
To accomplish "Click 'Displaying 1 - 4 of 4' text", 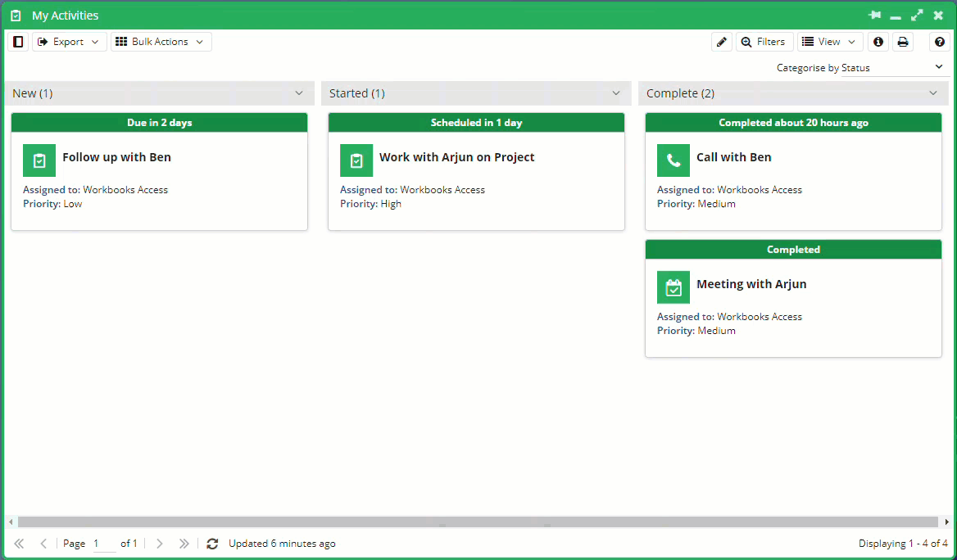I will click(x=903, y=544).
